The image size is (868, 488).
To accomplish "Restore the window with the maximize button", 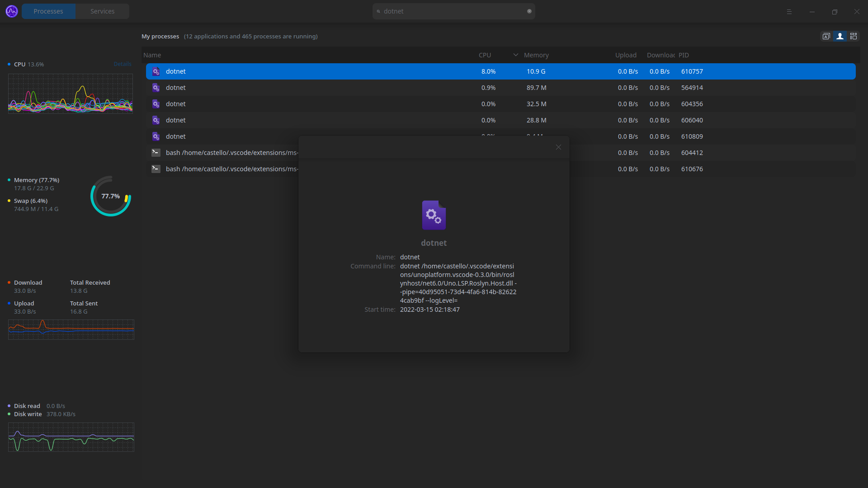I will point(835,12).
